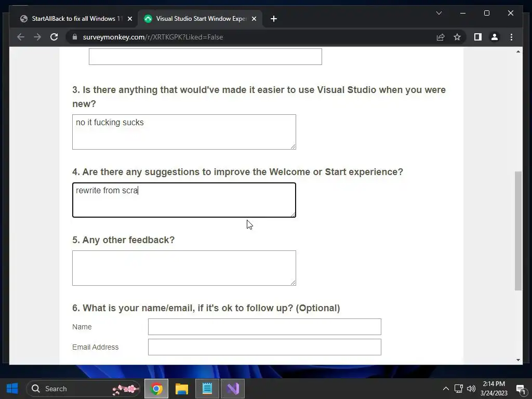Image resolution: width=532 pixels, height=399 pixels.
Task: Open the volume tray icon
Action: [x=471, y=389]
